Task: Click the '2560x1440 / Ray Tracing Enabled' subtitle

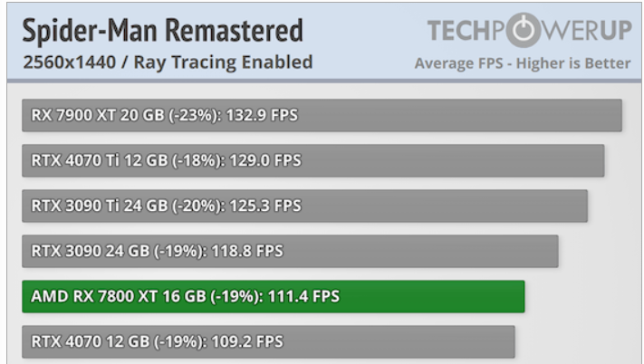Action: click(x=168, y=62)
